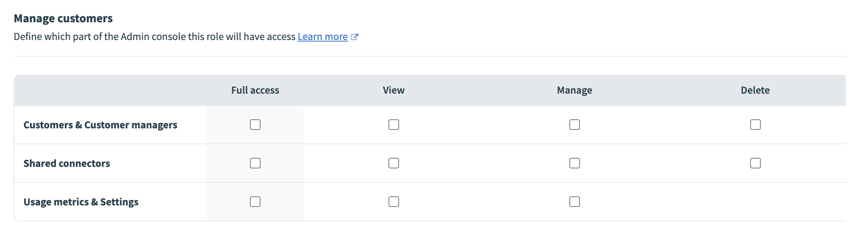The height and width of the screenshot is (236, 868).
Task: Enable Manage permission for Shared connectors
Action: point(575,163)
